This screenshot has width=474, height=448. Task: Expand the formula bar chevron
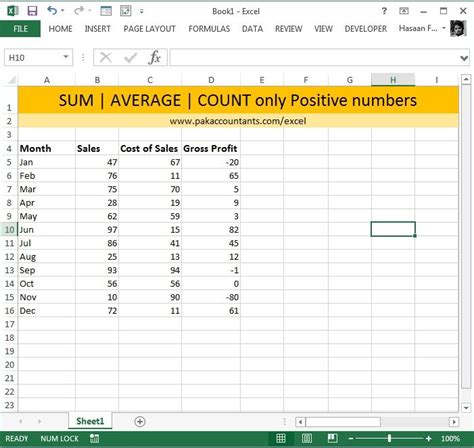point(464,58)
